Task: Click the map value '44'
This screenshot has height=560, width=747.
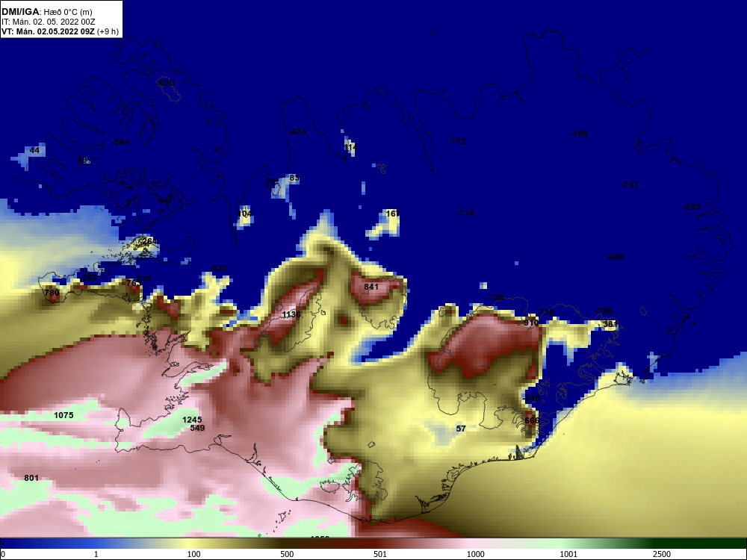Action: pyautogui.click(x=34, y=151)
